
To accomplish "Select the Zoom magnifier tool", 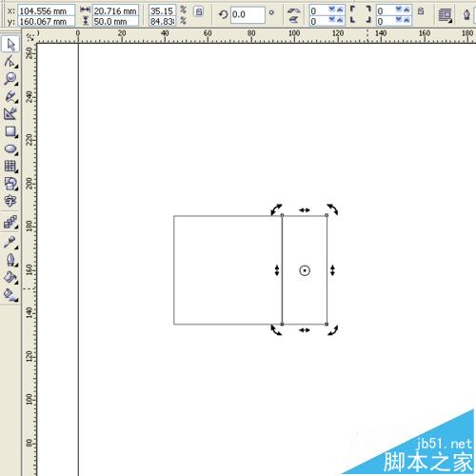I will pyautogui.click(x=10, y=79).
